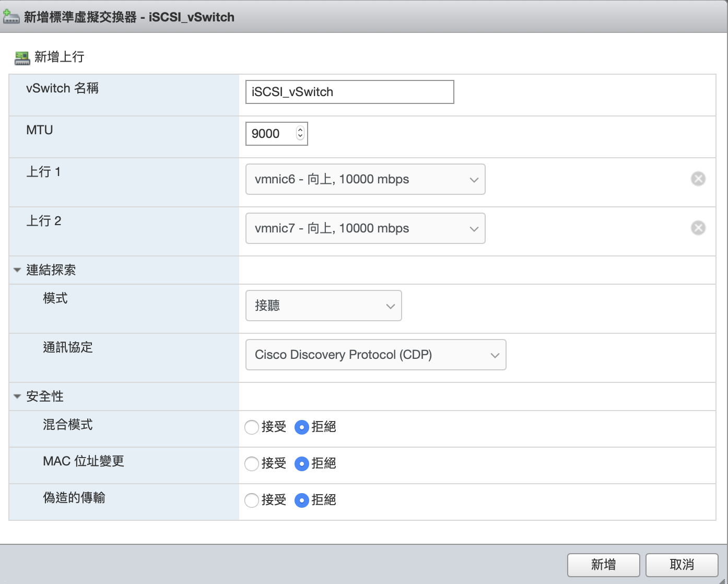Viewport: 728px width, 584px height.
Task: Open the Cisco Discovery Protocol dropdown
Action: tap(375, 355)
